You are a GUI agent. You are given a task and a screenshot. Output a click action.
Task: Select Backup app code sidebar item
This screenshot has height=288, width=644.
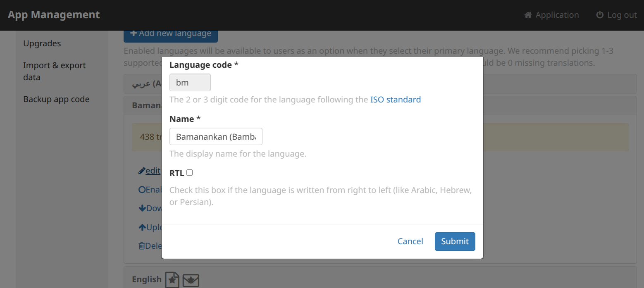tap(56, 99)
